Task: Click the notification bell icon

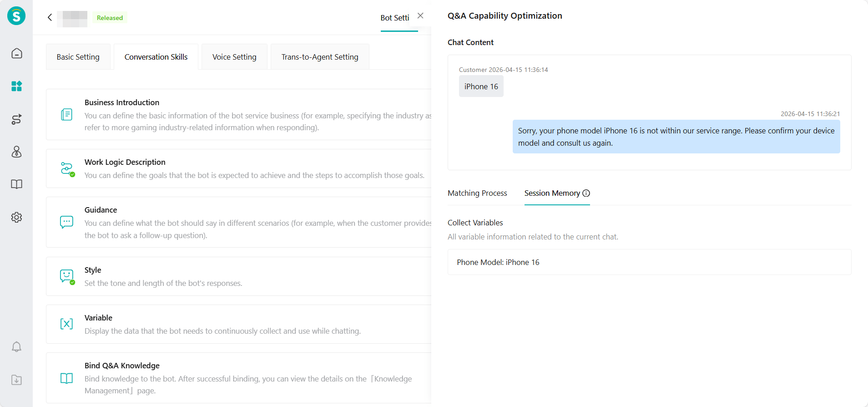Action: point(16,347)
